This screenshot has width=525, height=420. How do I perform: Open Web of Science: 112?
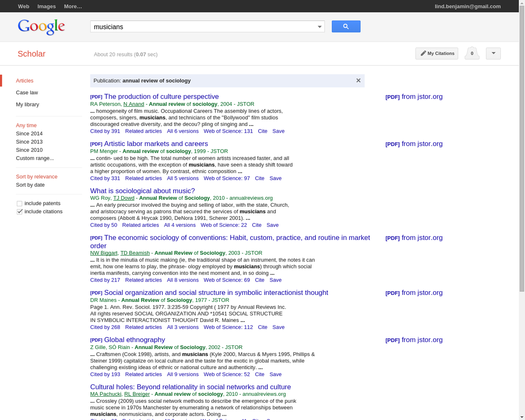[x=228, y=327]
